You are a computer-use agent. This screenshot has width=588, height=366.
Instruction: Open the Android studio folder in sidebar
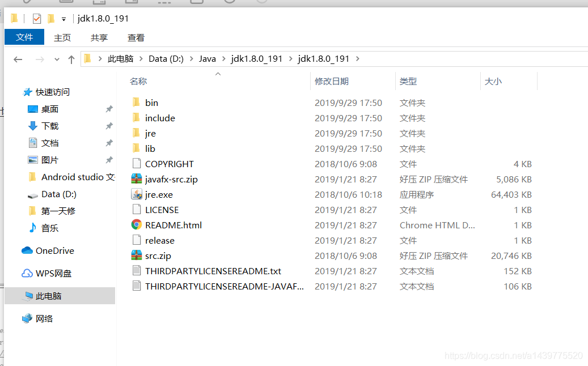[x=78, y=177]
